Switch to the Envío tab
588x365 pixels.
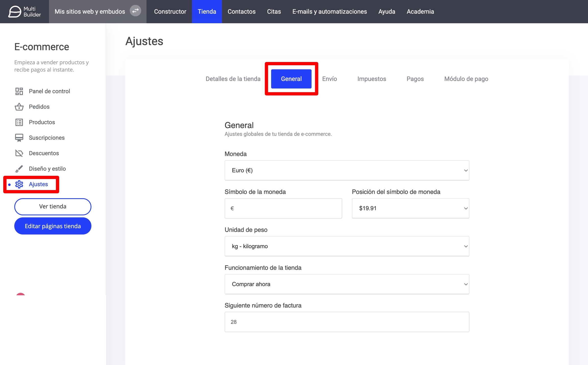point(329,79)
